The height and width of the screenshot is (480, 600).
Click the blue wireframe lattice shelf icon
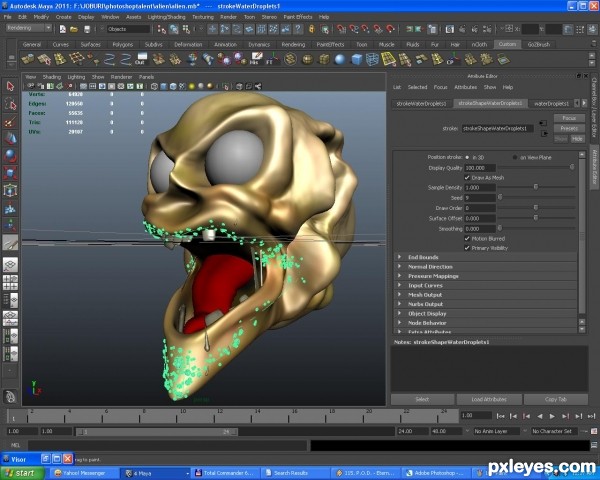(x=372, y=59)
